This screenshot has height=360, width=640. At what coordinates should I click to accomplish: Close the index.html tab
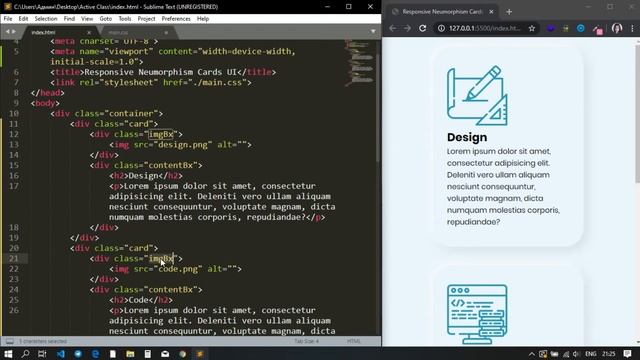pos(89,32)
